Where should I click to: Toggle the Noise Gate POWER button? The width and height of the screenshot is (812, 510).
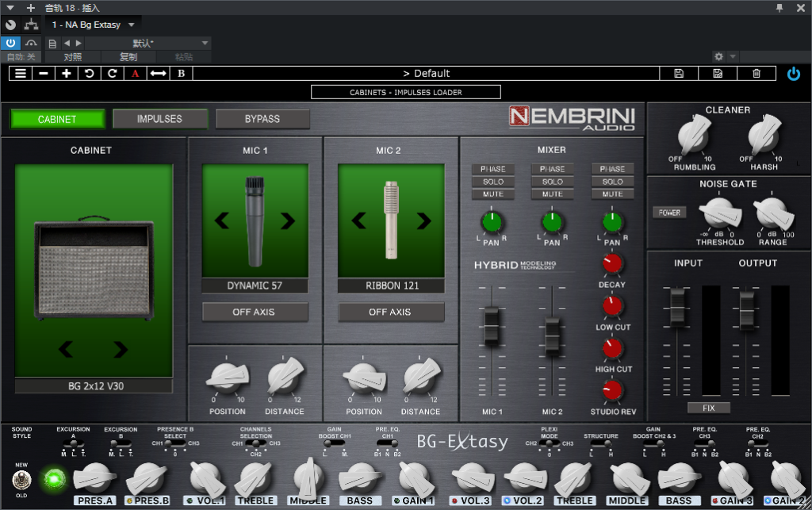669,213
